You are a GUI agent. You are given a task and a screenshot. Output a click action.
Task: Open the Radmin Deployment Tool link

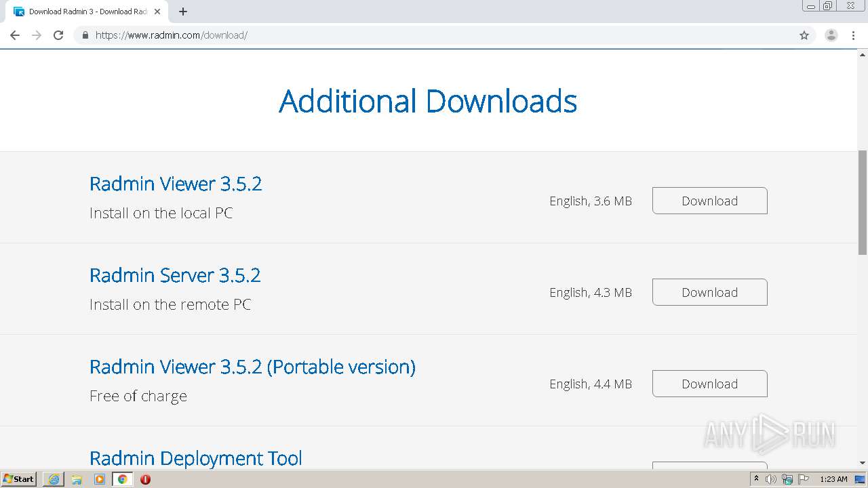[196, 458]
